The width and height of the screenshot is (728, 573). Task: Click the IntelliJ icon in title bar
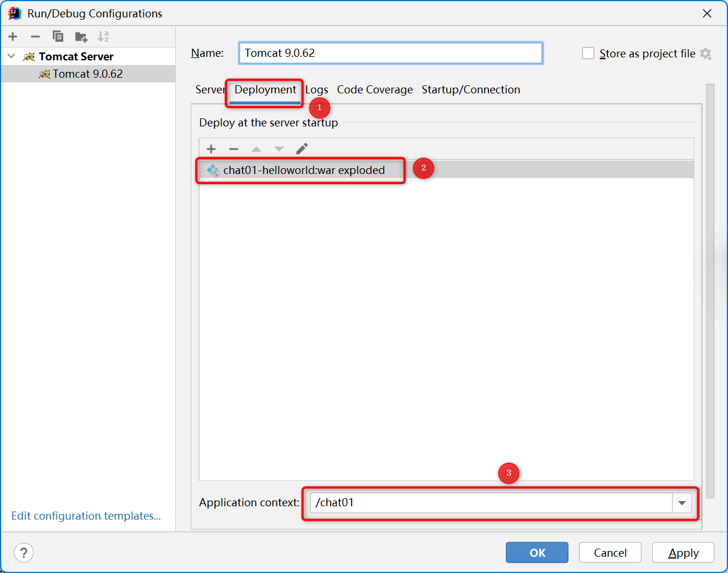pos(15,13)
